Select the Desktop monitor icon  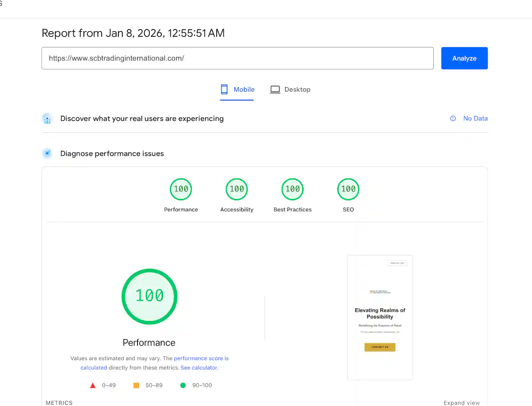[x=275, y=89]
